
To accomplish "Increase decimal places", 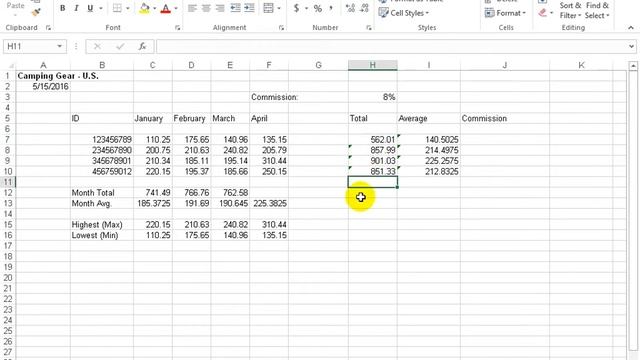I will pyautogui.click(x=350, y=8).
